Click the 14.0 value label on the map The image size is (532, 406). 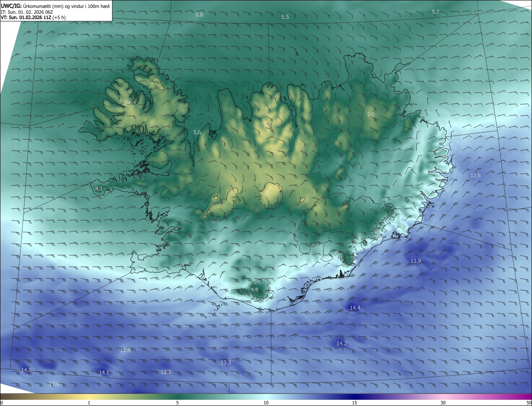pos(26,370)
